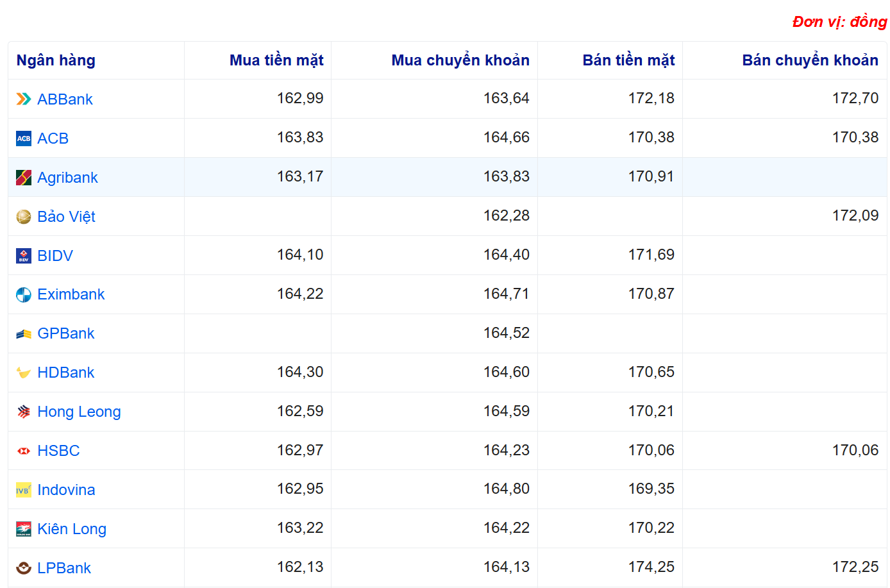Open the HDBank link

(65, 373)
